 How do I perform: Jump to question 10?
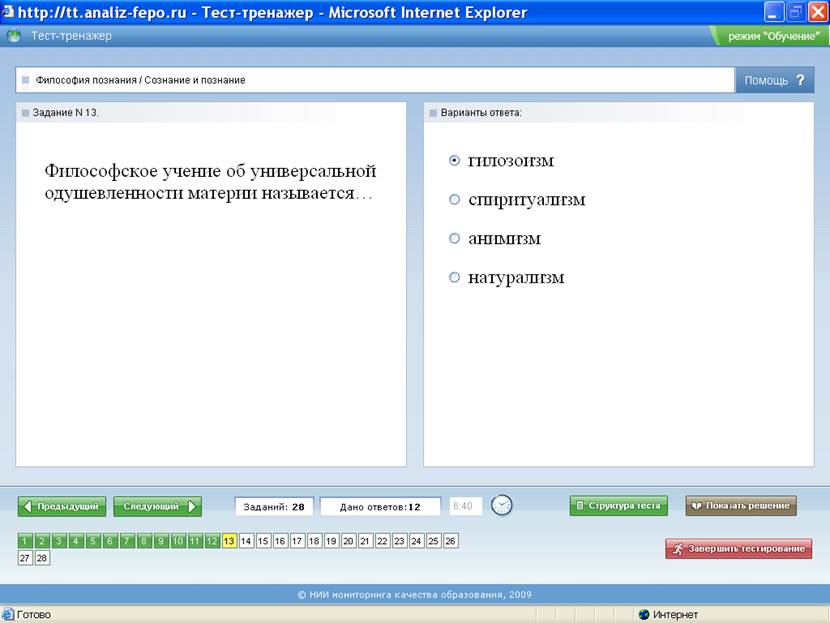178,541
